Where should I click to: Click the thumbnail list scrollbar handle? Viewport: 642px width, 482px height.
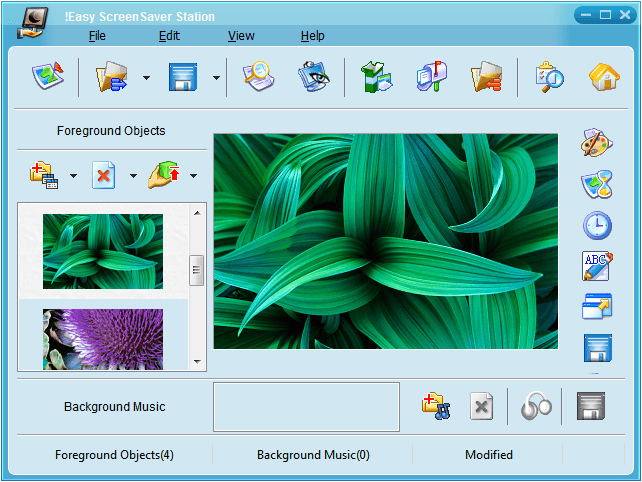point(197,270)
